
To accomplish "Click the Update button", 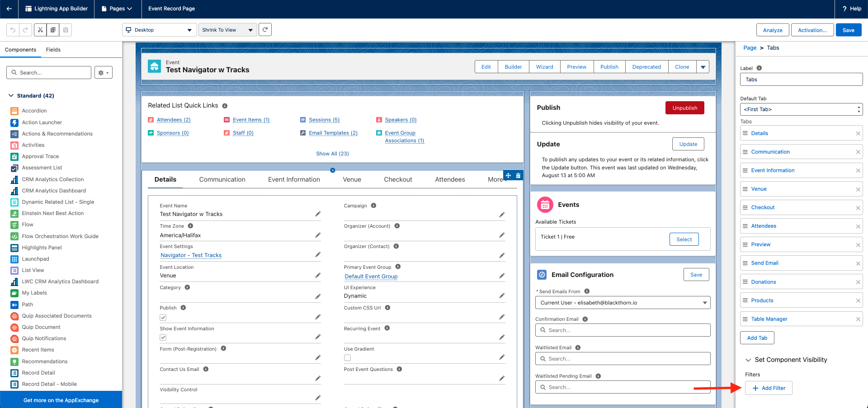I will pos(688,144).
